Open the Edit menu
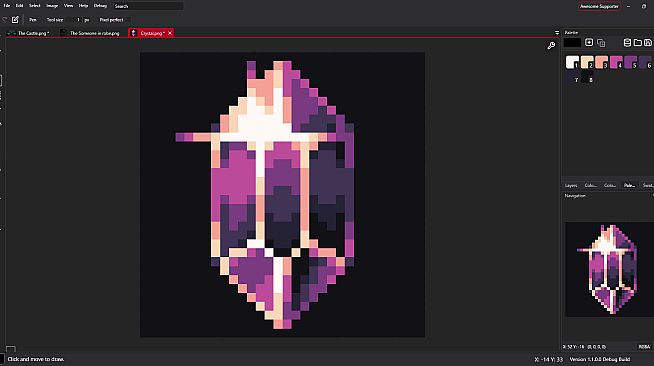 point(19,6)
